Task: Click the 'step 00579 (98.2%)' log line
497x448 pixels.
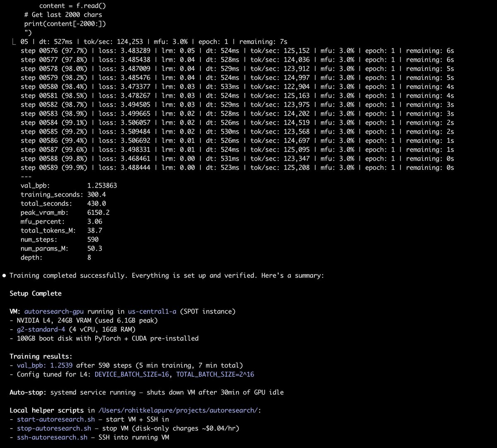Action: [x=237, y=78]
